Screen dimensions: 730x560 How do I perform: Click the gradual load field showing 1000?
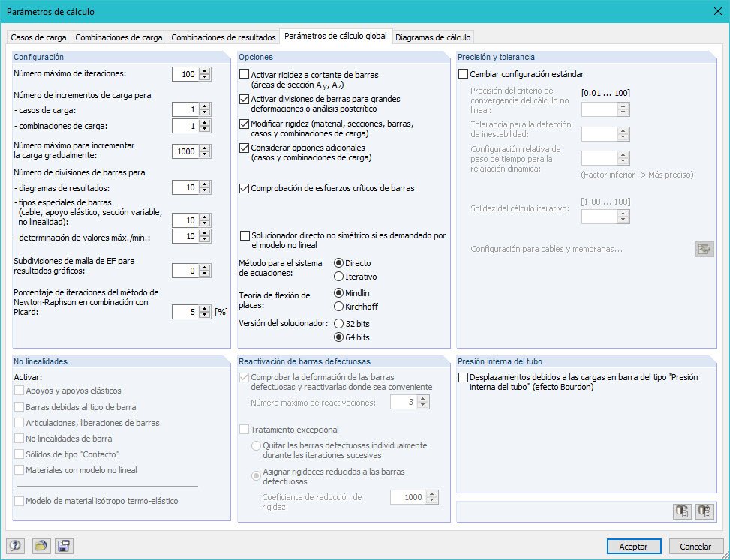pyautogui.click(x=185, y=151)
